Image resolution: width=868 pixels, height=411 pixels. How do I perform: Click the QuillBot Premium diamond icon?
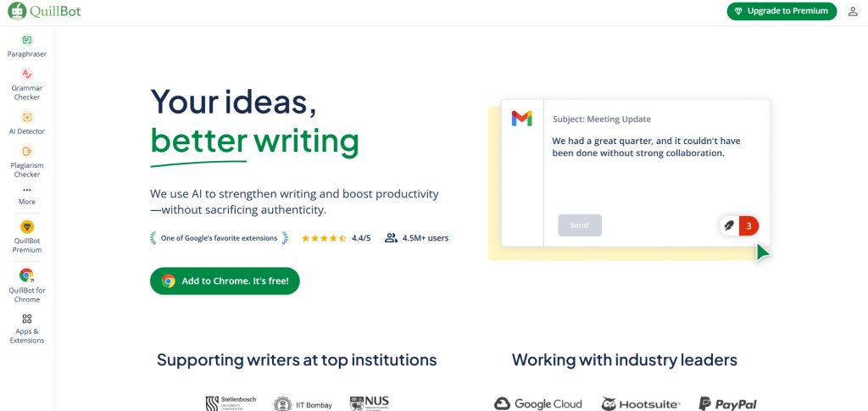(x=27, y=226)
